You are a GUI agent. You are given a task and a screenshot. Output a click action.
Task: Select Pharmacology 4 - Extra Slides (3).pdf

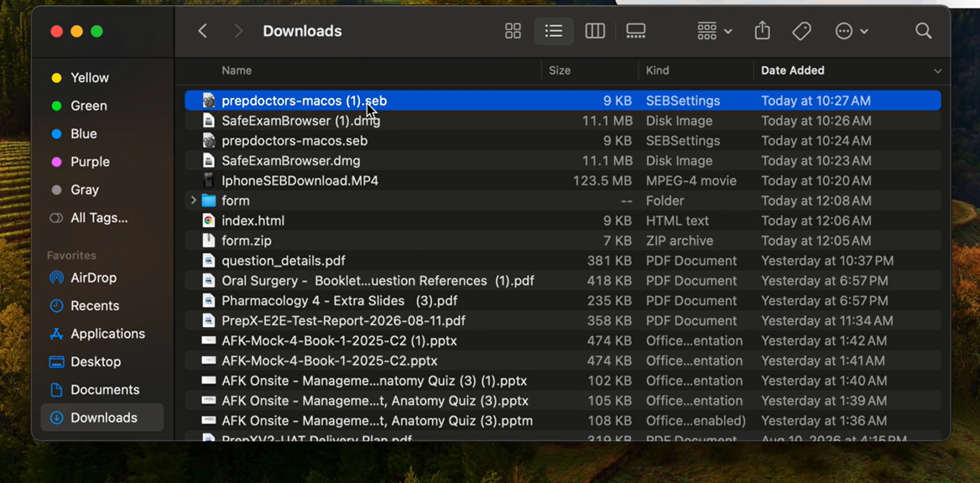pos(339,300)
